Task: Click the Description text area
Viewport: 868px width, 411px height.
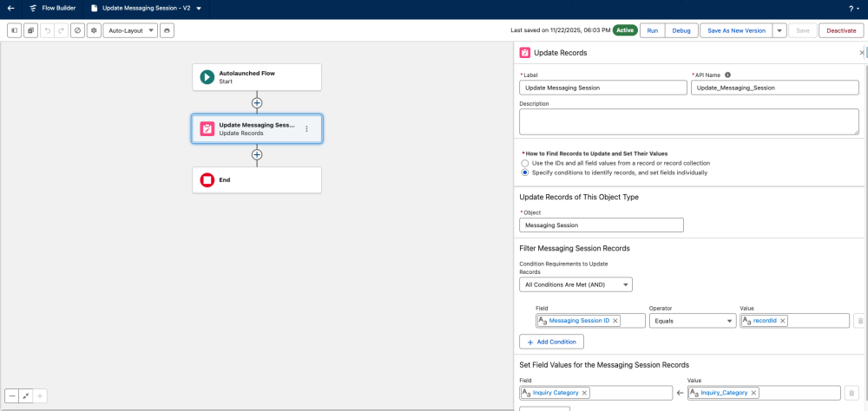Action: (688, 121)
